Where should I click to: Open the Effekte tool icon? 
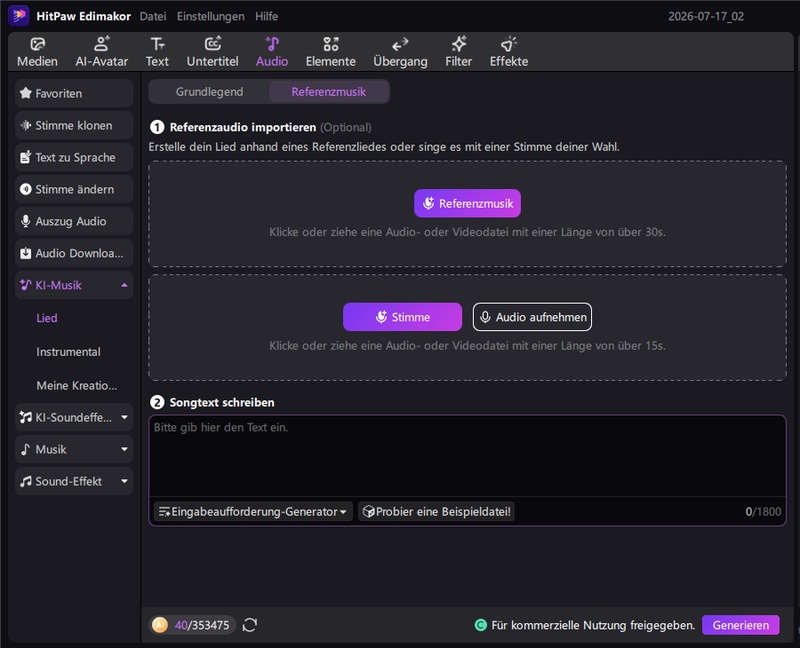(x=509, y=52)
